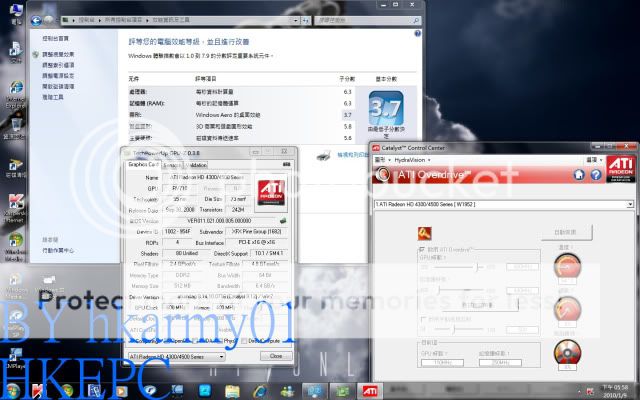Open 開啟磁碟清理 sidebar link

58,86
